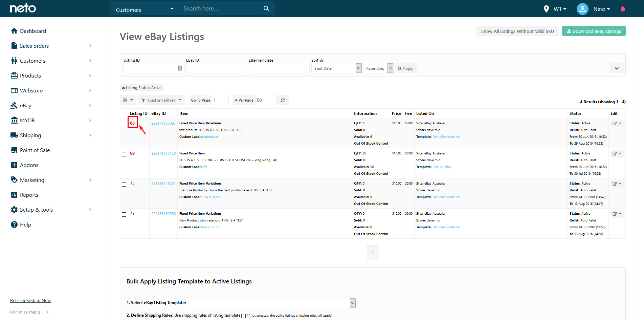This screenshot has width=644, height=320.
Task: Expand the Setup & tools submenu arrow
Action: pyautogui.click(x=90, y=210)
